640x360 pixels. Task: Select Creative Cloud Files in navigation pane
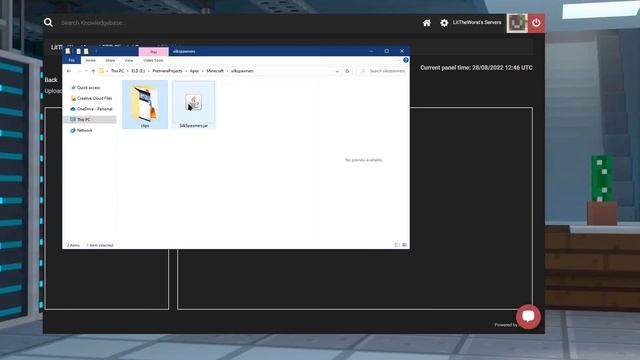[x=91, y=98]
